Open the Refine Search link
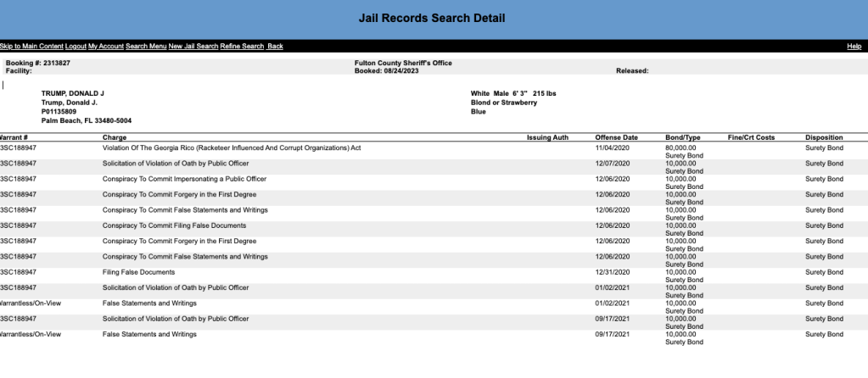 pos(242,46)
